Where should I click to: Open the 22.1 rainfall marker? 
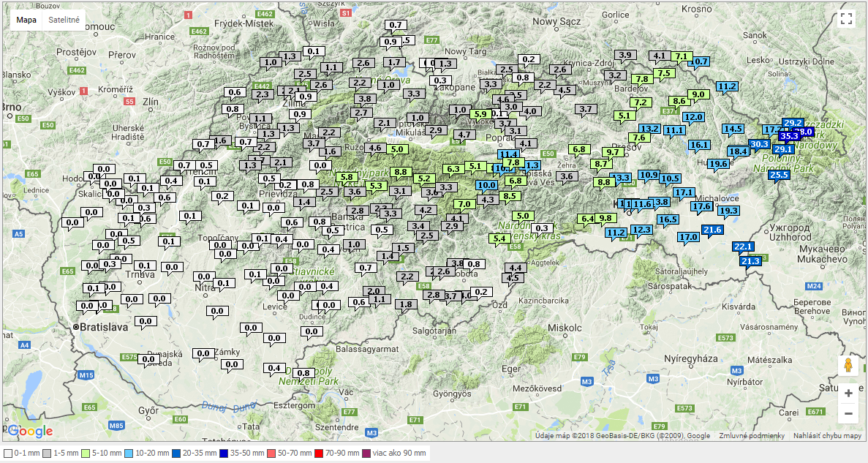click(743, 246)
